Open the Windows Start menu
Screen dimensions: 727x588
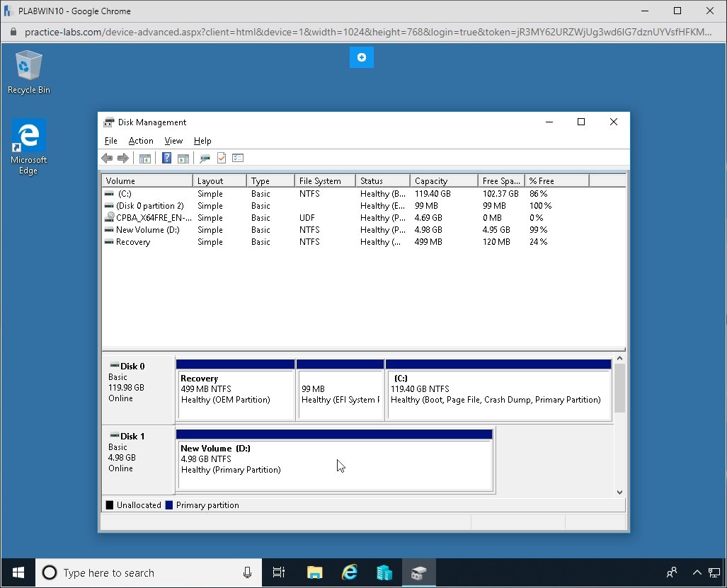coord(18,572)
